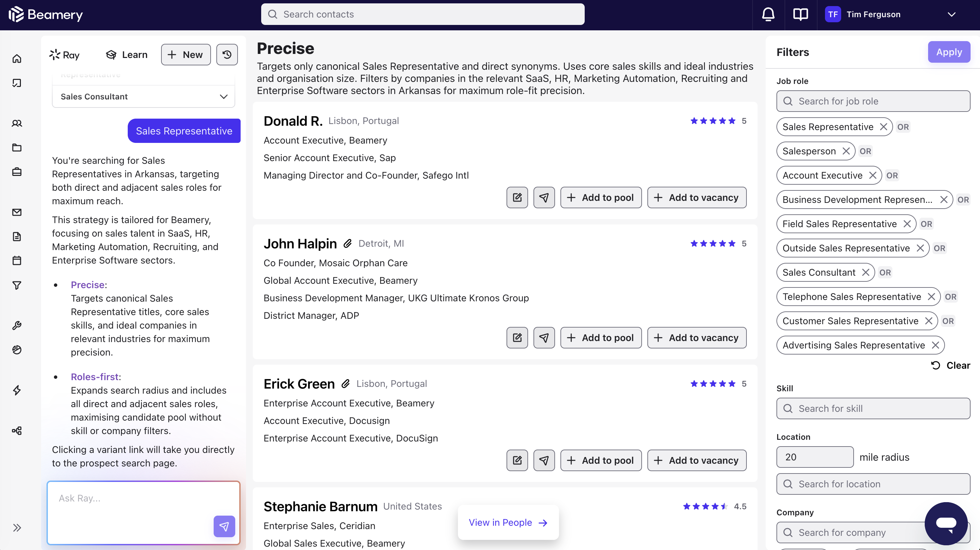
Task: Start a New Ray conversation
Action: coord(186,54)
